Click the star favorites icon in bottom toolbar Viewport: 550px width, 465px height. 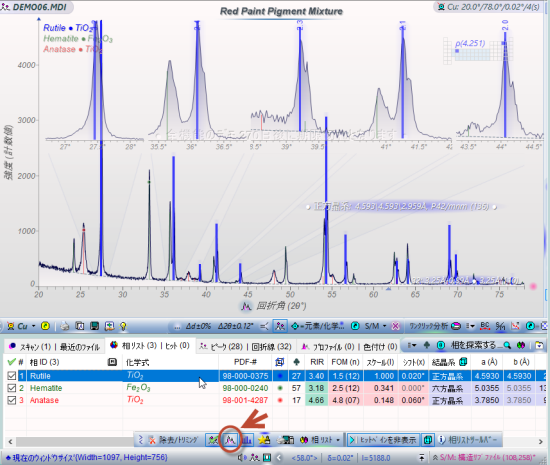pos(264,440)
